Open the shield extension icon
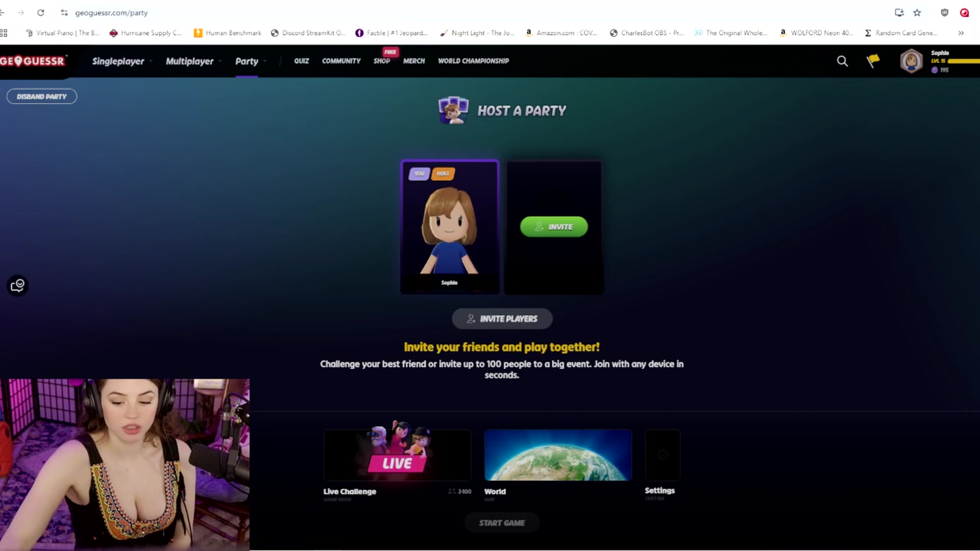This screenshot has width=980, height=551. tap(945, 13)
